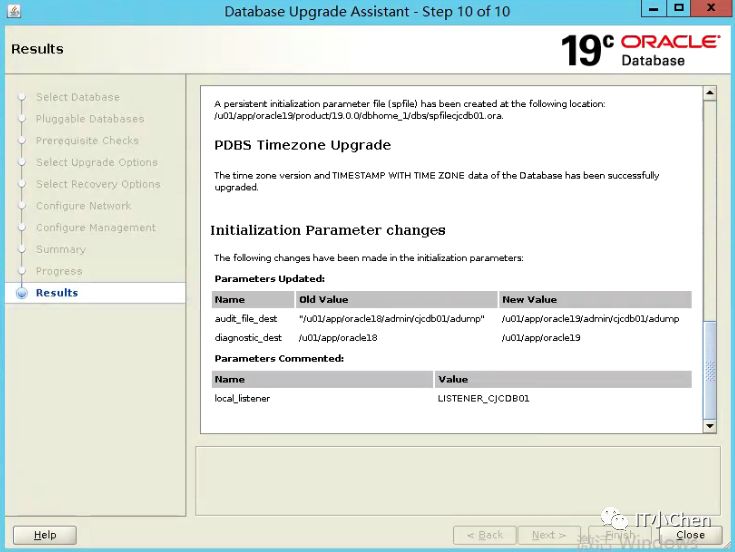Click Name header in Parameters Updated table
The width and height of the screenshot is (735, 552).
(x=253, y=299)
